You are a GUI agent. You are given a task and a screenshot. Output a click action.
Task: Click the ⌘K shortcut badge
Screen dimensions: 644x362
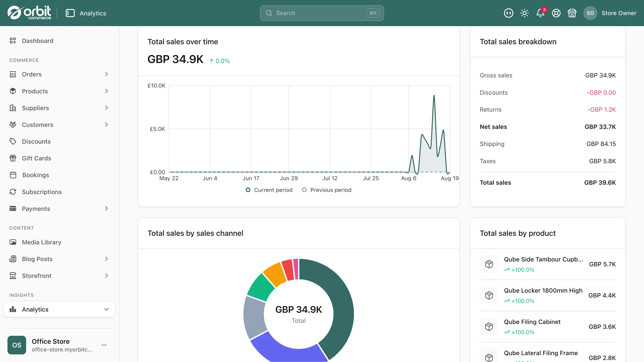pos(373,13)
